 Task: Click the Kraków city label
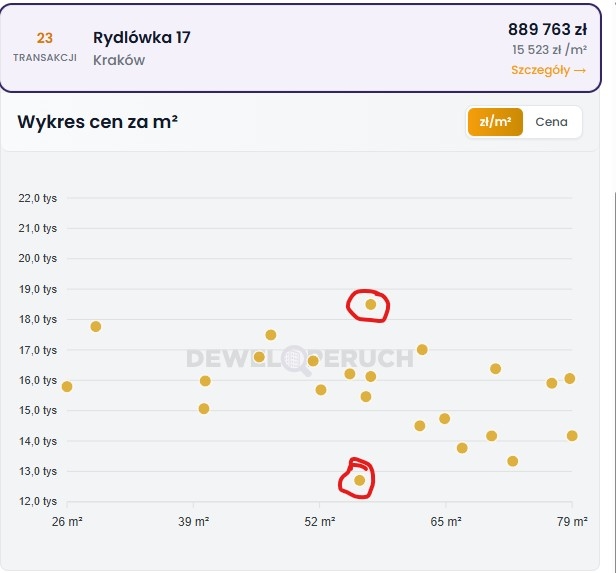point(119,60)
